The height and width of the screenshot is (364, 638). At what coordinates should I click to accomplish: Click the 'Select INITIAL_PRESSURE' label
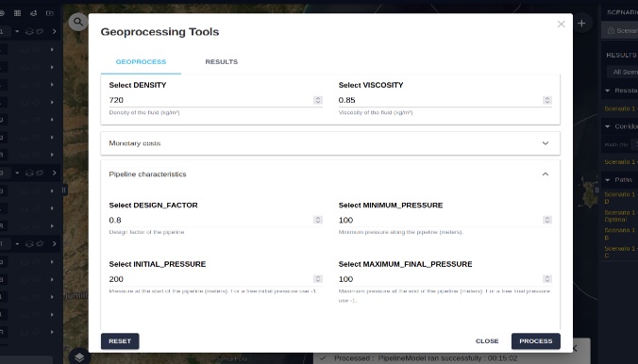pos(158,264)
